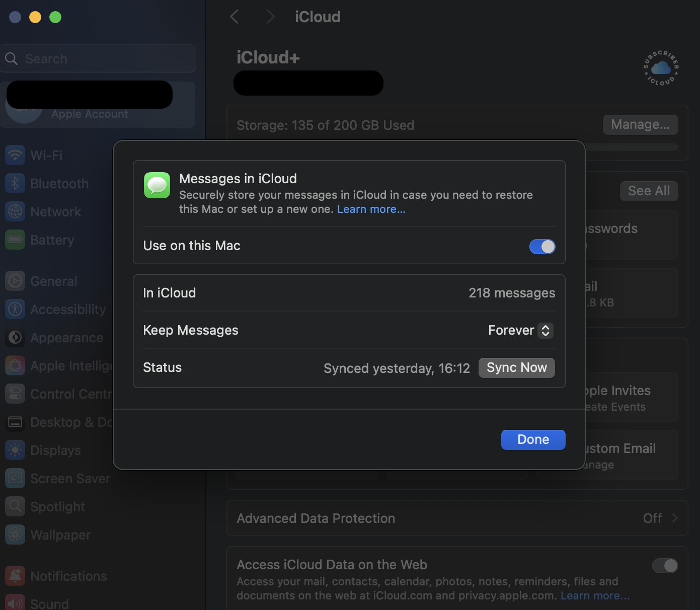
Task: Click 'Synced yesterday, 16:12' status text
Action: pyautogui.click(x=397, y=368)
